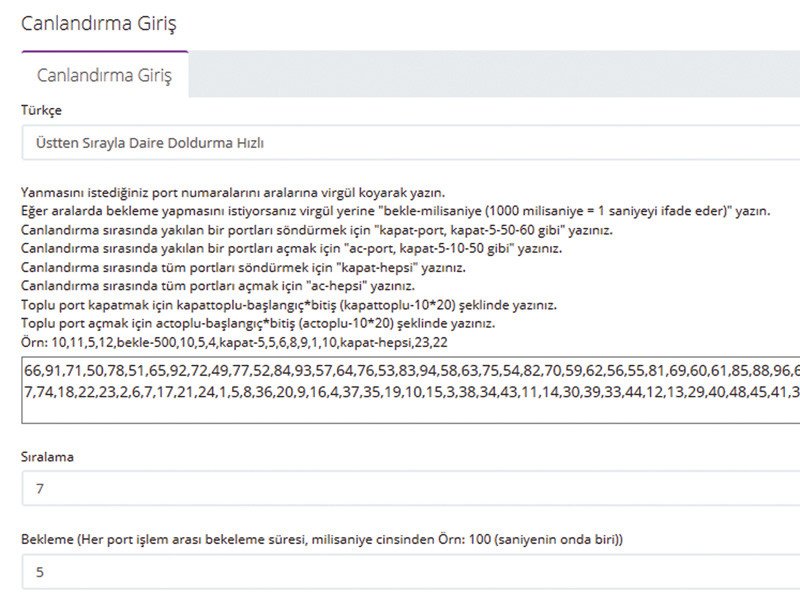Click the 'Eğer aralarda bekleme yapmasını' instruction line
This screenshot has width=800, height=600.
click(395, 211)
